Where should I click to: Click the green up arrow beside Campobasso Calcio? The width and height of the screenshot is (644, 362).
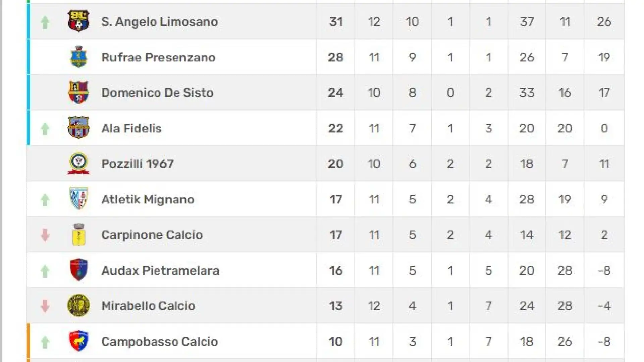(x=45, y=342)
